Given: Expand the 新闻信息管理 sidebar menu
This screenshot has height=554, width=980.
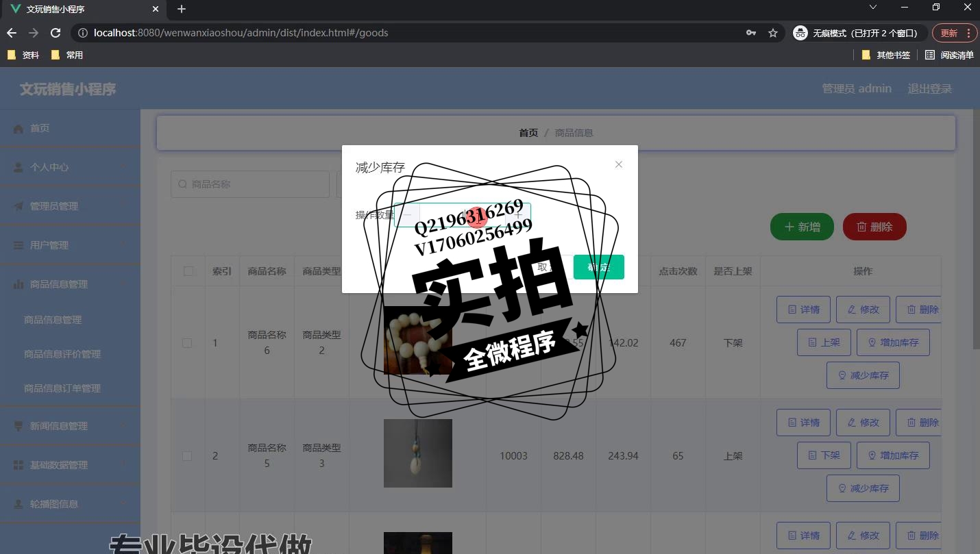Looking at the screenshot, I should pyautogui.click(x=70, y=426).
